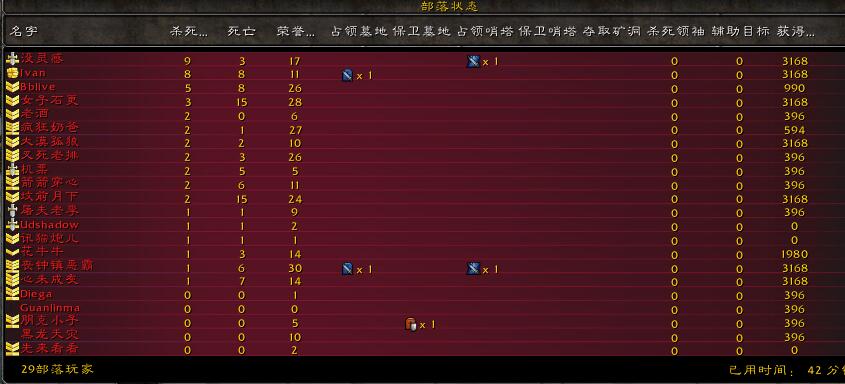Select player name Diega
Image resolution: width=845 pixels, height=384 pixels.
[37, 294]
